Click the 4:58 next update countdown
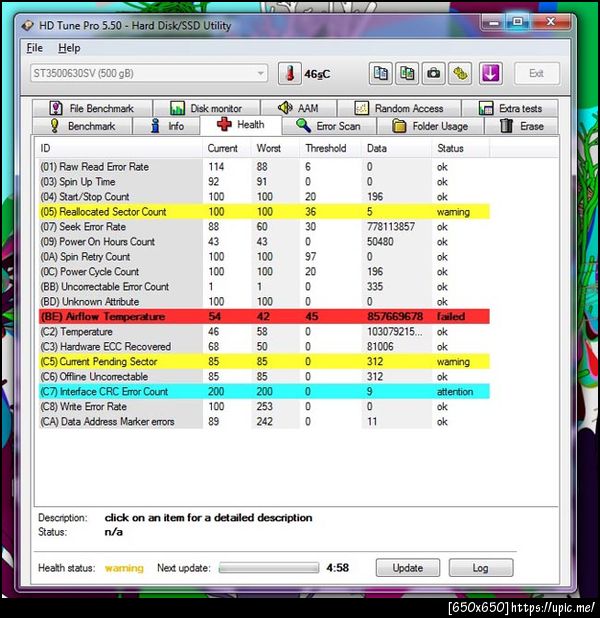Image resolution: width=600 pixels, height=618 pixels. tap(337, 568)
